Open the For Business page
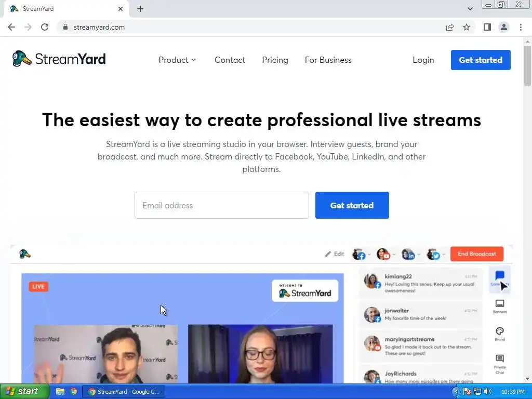 pyautogui.click(x=328, y=60)
